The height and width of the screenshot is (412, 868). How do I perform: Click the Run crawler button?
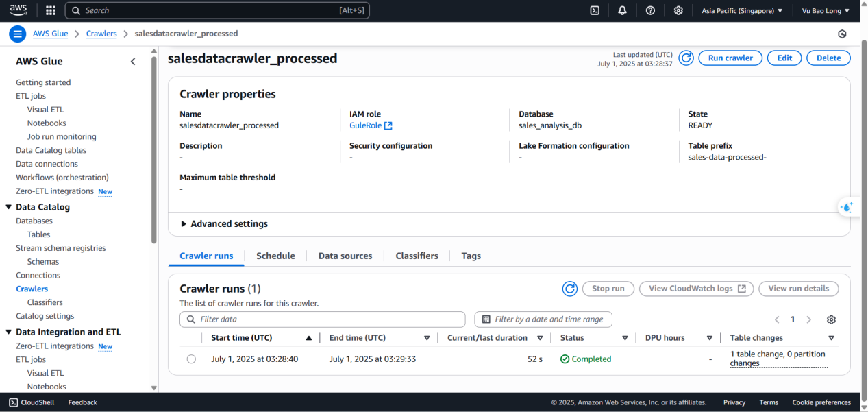(x=730, y=58)
